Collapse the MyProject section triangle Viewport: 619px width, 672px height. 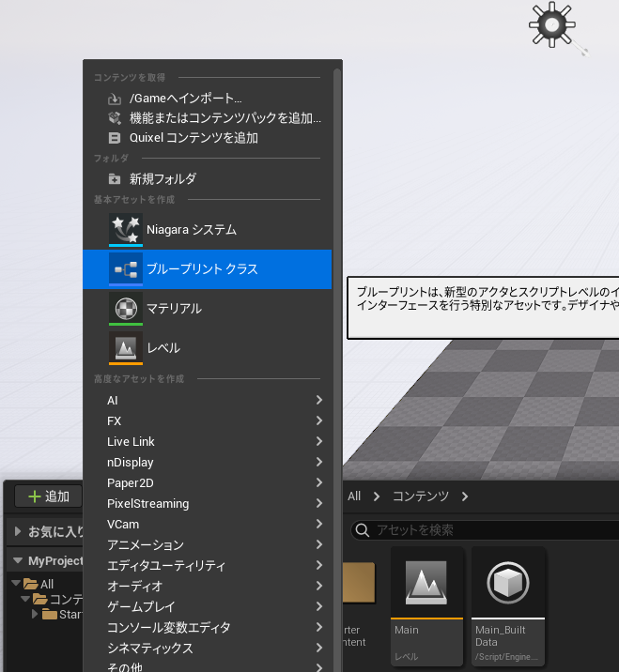pyautogui.click(x=18, y=560)
